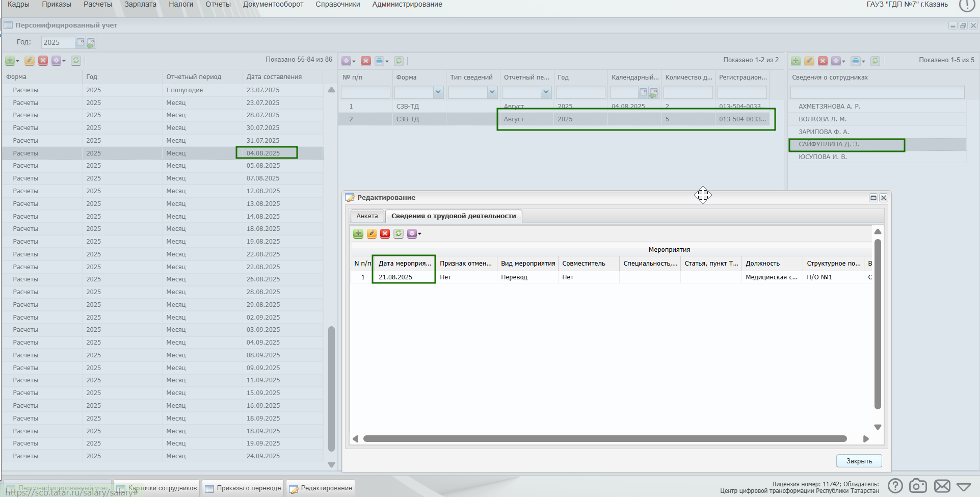Screen dimensions: 980x497
Task: Sort by Дата мероприятия column header
Action: (405, 264)
